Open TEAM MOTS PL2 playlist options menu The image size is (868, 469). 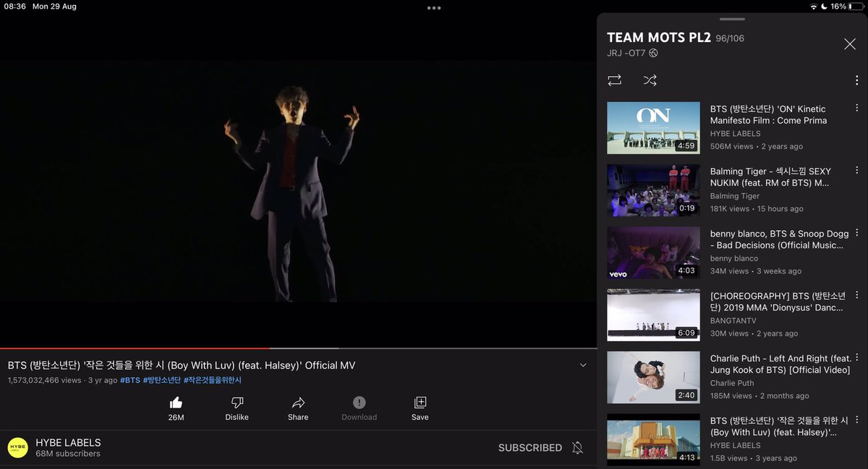point(856,80)
